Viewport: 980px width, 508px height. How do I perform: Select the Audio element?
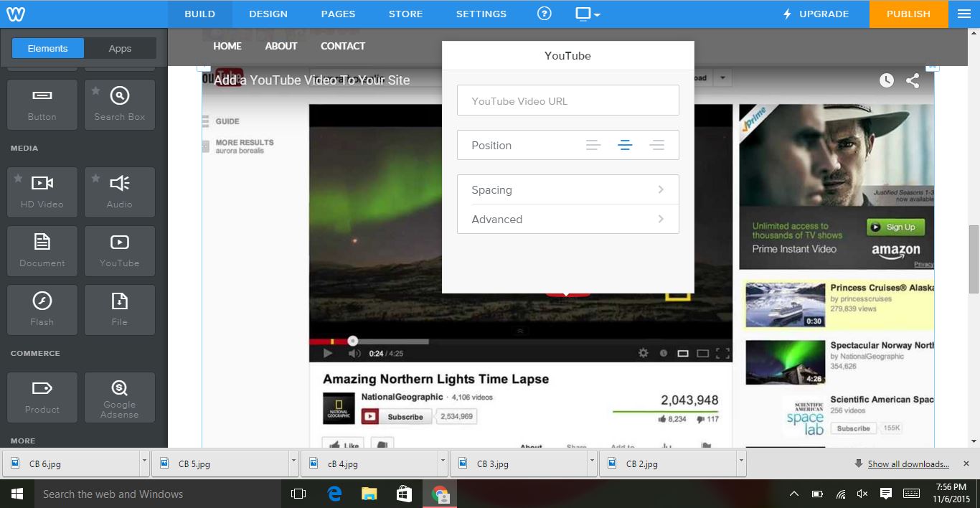[120, 192]
